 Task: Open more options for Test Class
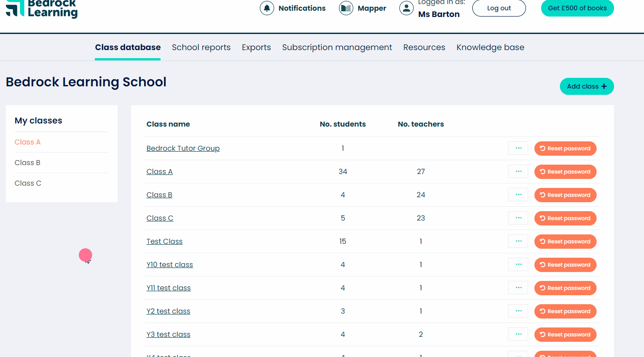518,241
